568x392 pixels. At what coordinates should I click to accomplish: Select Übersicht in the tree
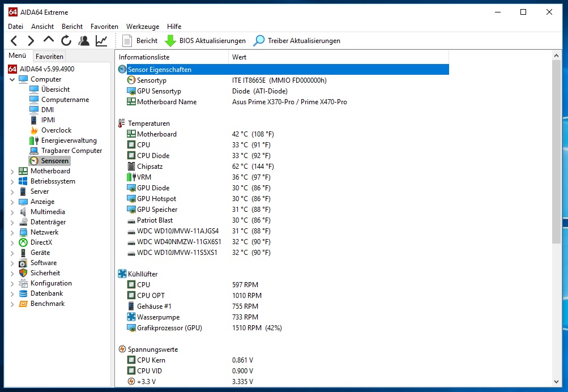[55, 89]
